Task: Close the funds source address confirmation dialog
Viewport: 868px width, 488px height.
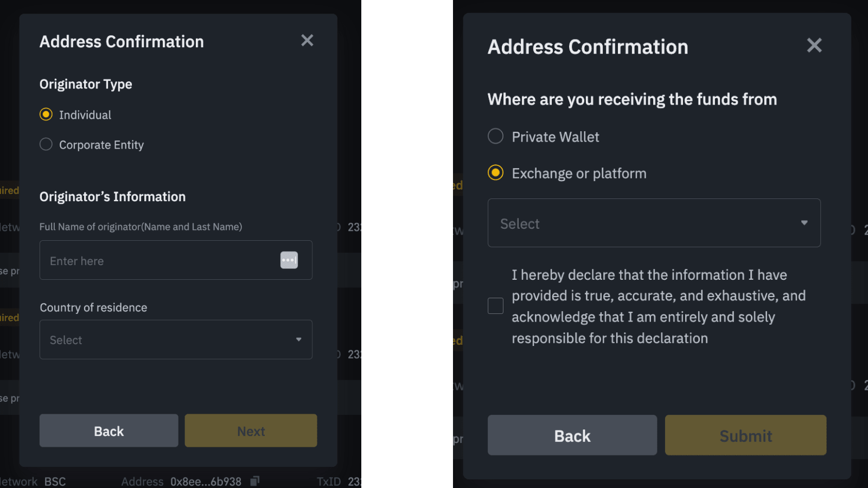Action: [x=814, y=46]
